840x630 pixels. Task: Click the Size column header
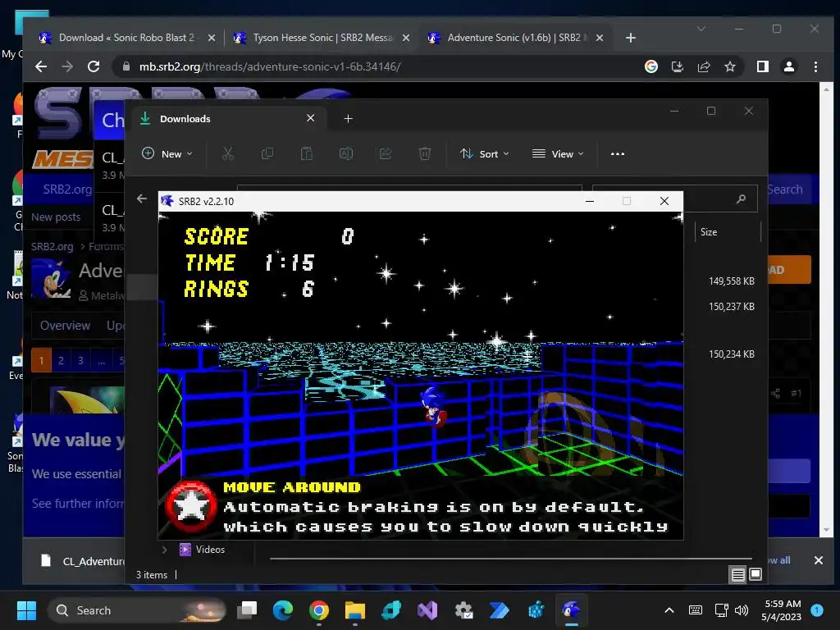coord(709,232)
